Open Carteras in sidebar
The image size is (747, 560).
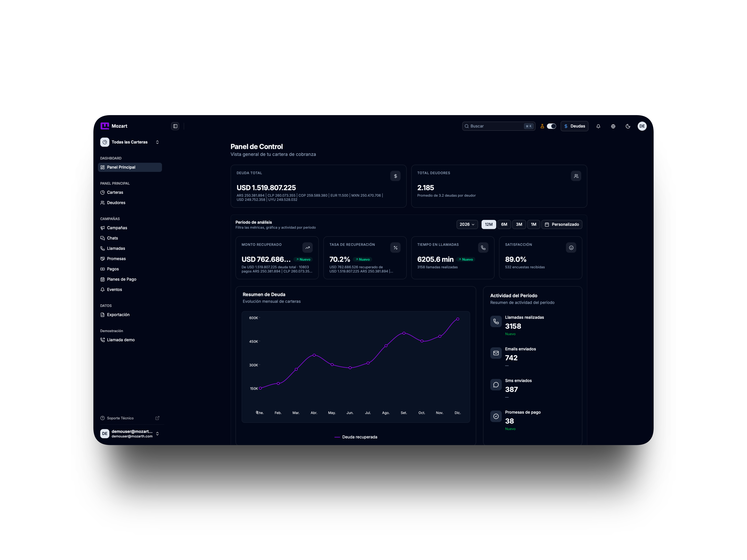coord(130,192)
